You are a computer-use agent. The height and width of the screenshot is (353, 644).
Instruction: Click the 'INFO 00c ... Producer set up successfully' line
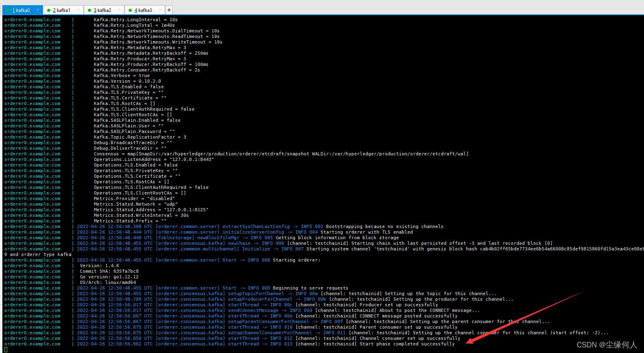pyautogui.click(x=257, y=305)
